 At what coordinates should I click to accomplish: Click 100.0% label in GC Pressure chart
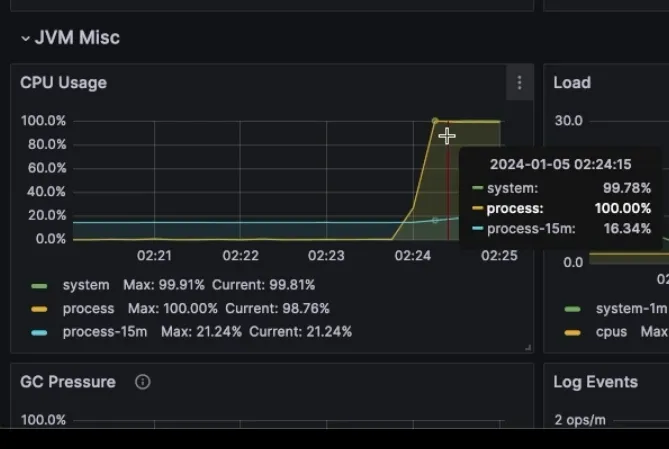[x=43, y=420]
